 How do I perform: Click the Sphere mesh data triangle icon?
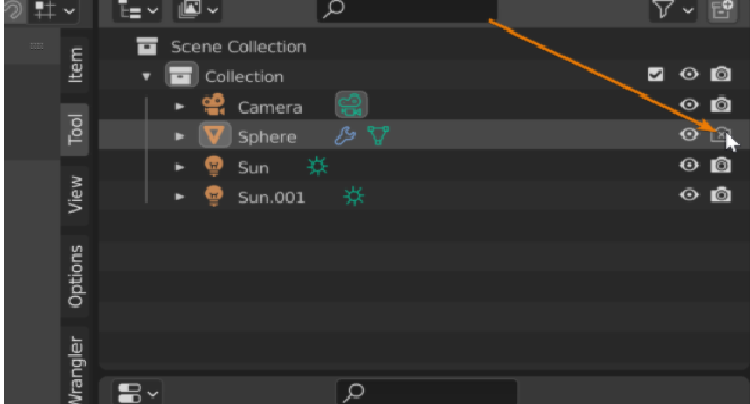tap(377, 136)
